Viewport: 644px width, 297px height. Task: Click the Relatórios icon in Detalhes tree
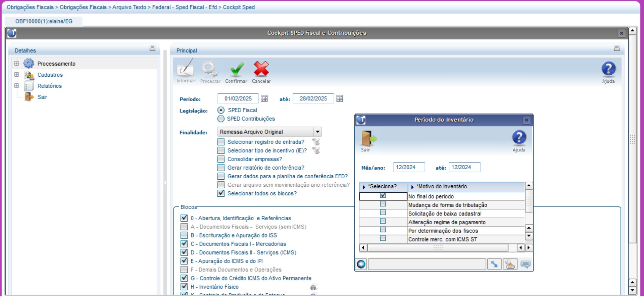pyautogui.click(x=29, y=86)
